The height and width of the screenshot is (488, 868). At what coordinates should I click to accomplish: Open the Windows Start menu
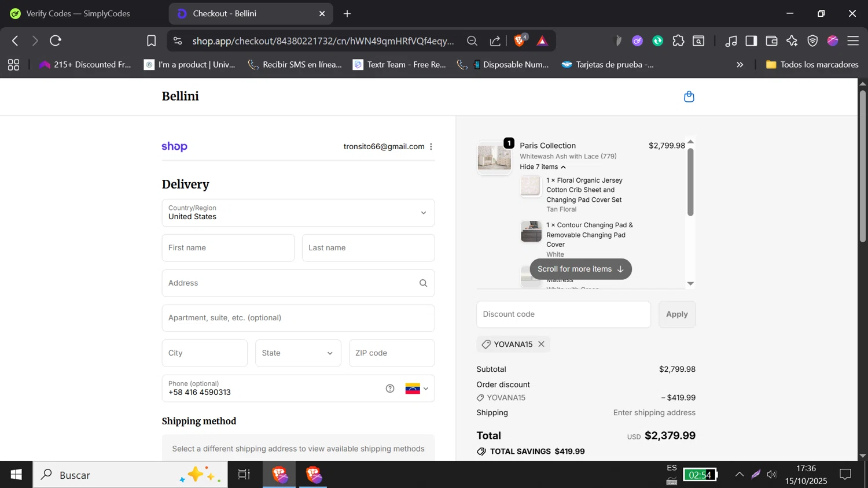16,475
